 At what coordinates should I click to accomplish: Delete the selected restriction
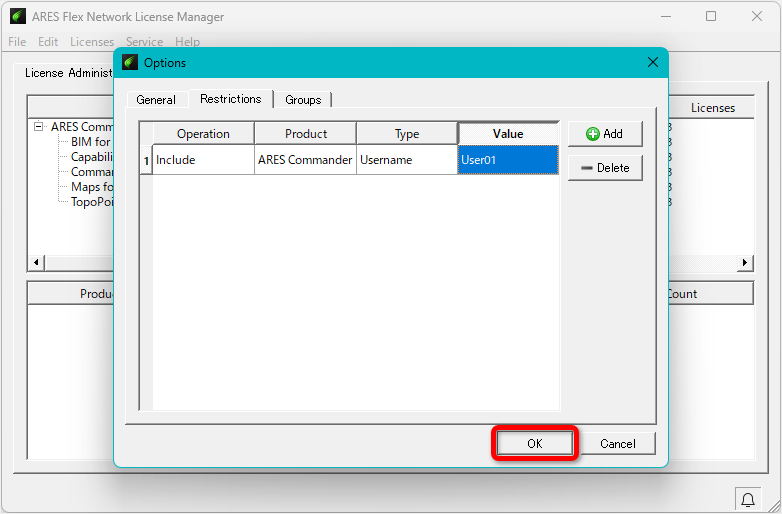605,168
